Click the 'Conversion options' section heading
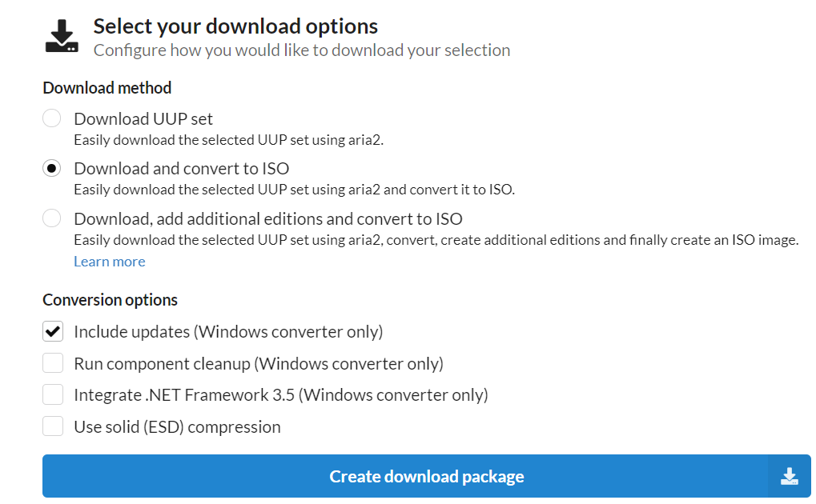816x504 pixels. tap(110, 300)
